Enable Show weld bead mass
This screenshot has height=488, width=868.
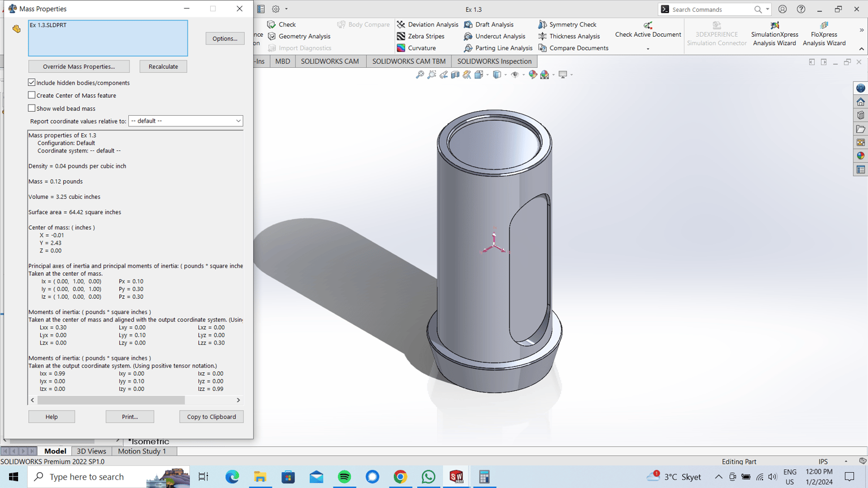coord(32,108)
